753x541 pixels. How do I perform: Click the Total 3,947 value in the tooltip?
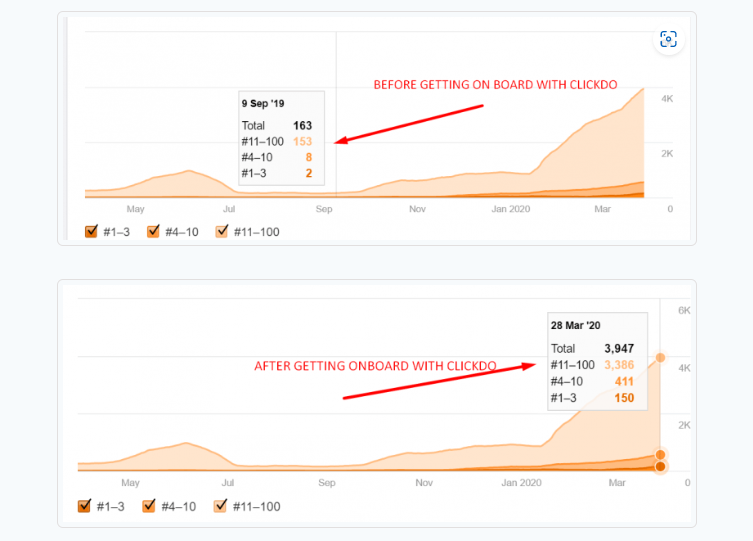619,347
